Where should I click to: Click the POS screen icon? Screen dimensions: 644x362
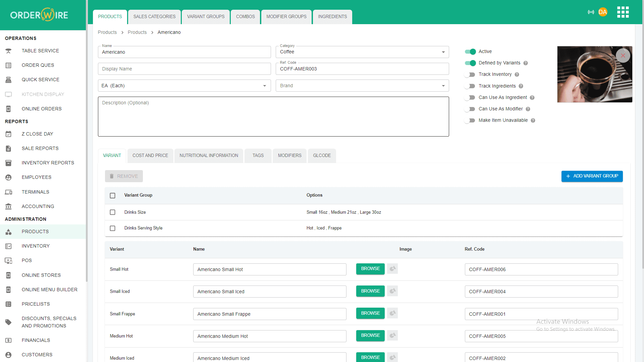tap(8, 260)
